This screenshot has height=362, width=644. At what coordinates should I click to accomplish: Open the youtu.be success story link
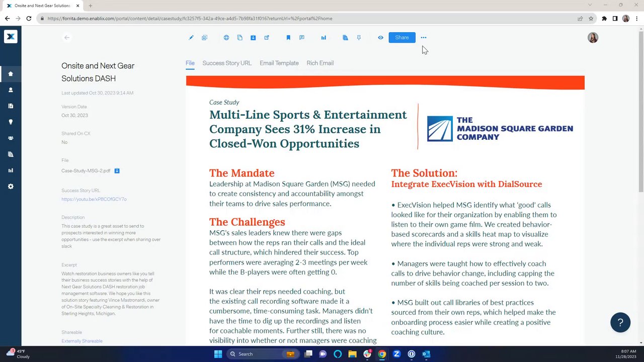pos(94,200)
